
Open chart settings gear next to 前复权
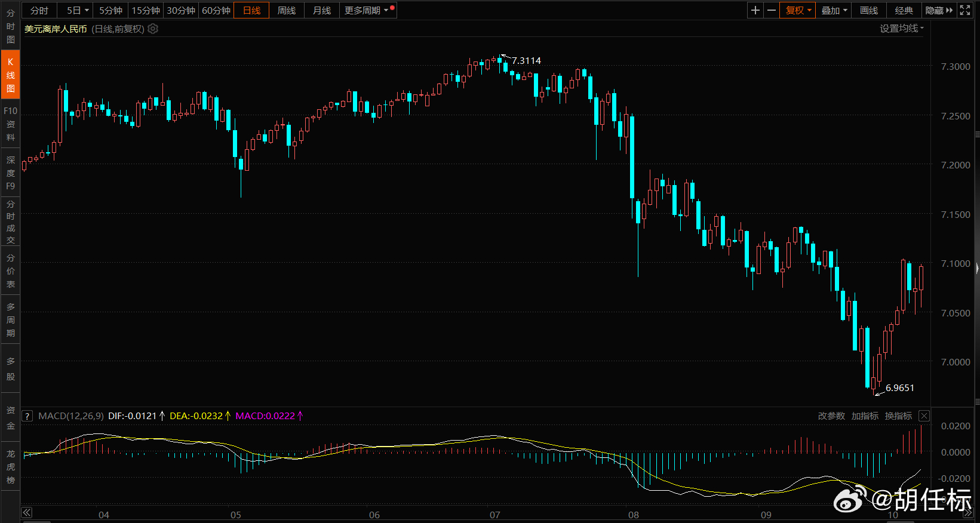coord(153,29)
